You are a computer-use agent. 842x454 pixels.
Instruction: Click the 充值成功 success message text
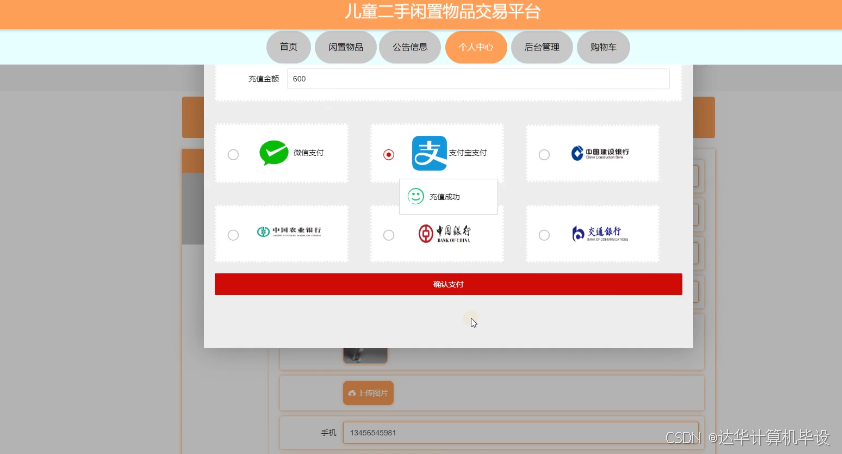coord(445,197)
